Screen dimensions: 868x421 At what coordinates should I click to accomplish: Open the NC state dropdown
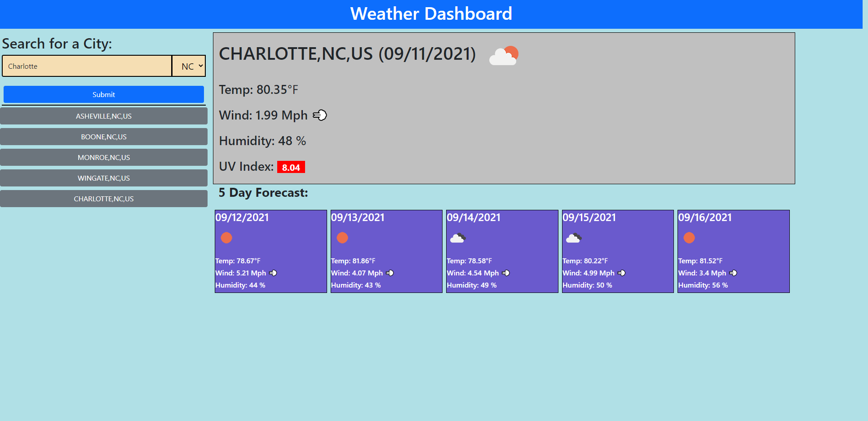click(x=189, y=66)
